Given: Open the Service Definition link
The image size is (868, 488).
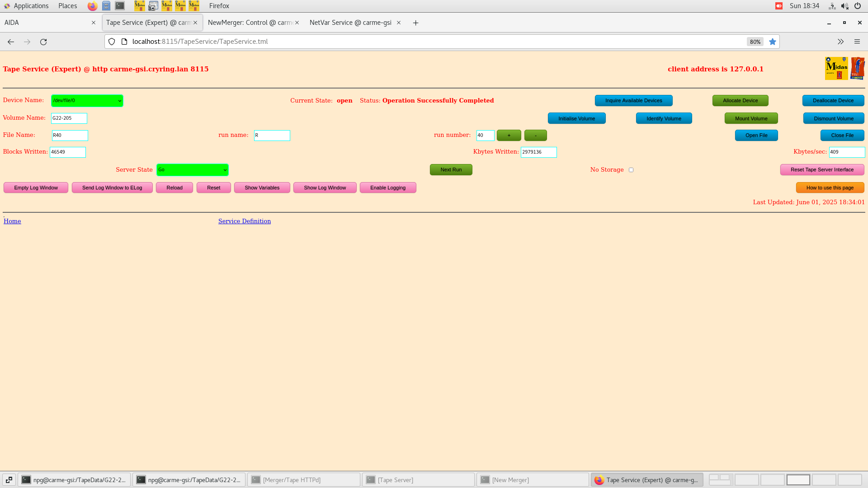Looking at the screenshot, I should (x=244, y=221).
